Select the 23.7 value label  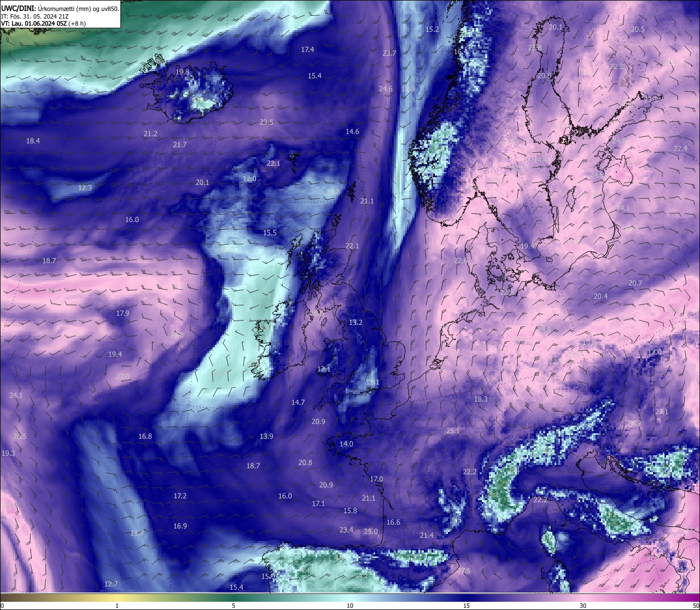(389, 54)
